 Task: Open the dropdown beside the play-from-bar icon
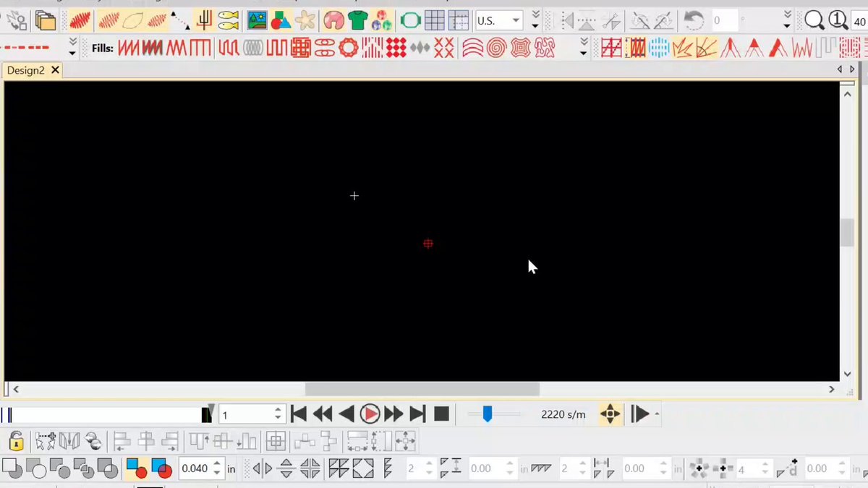[x=657, y=414]
